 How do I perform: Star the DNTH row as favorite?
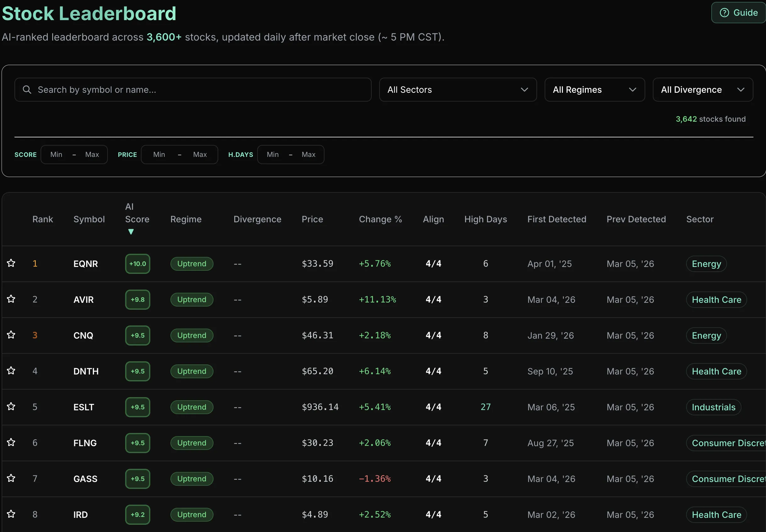coord(11,371)
